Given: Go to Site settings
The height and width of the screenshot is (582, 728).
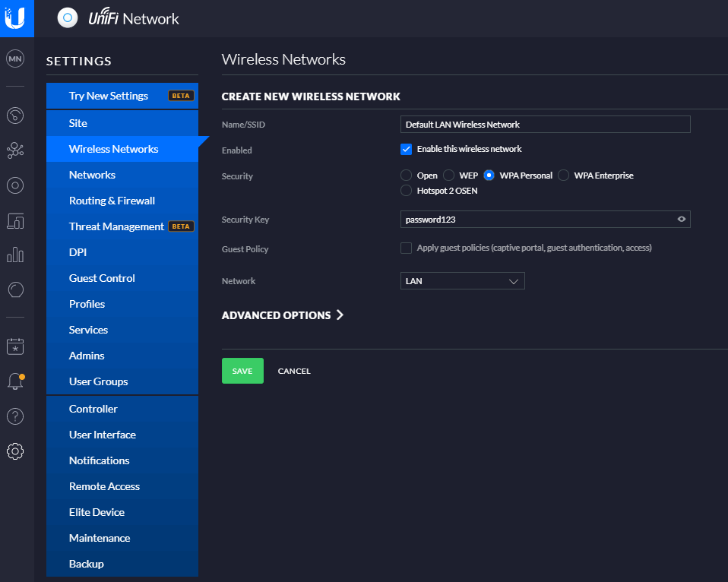Looking at the screenshot, I should click(122, 123).
